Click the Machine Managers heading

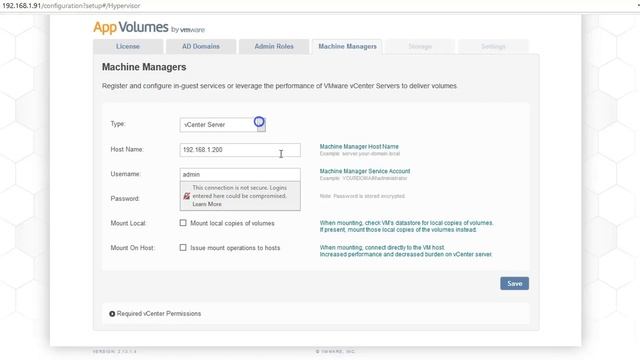(x=144, y=67)
